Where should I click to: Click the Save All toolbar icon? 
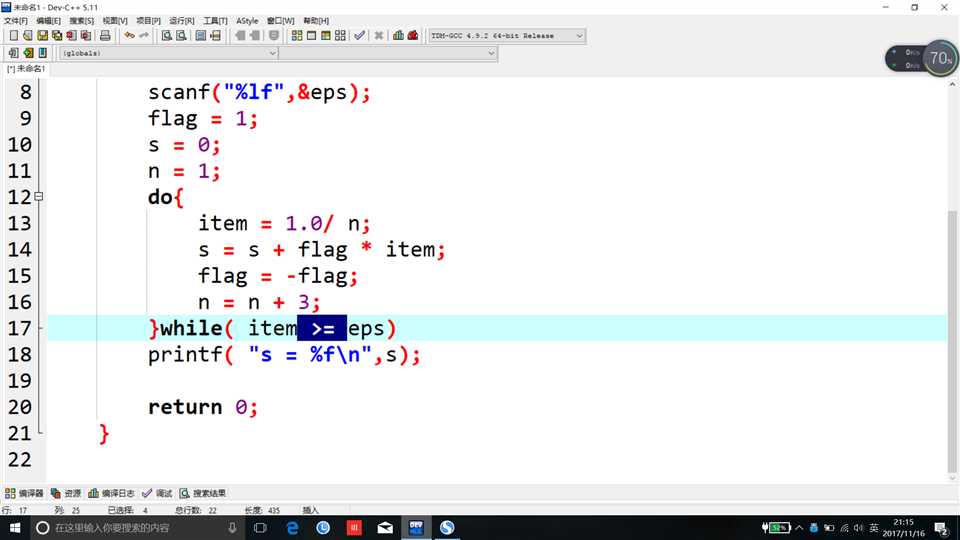tap(57, 36)
